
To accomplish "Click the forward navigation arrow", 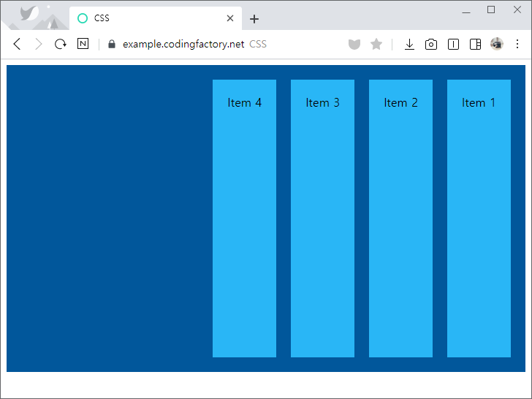I will tap(39, 44).
